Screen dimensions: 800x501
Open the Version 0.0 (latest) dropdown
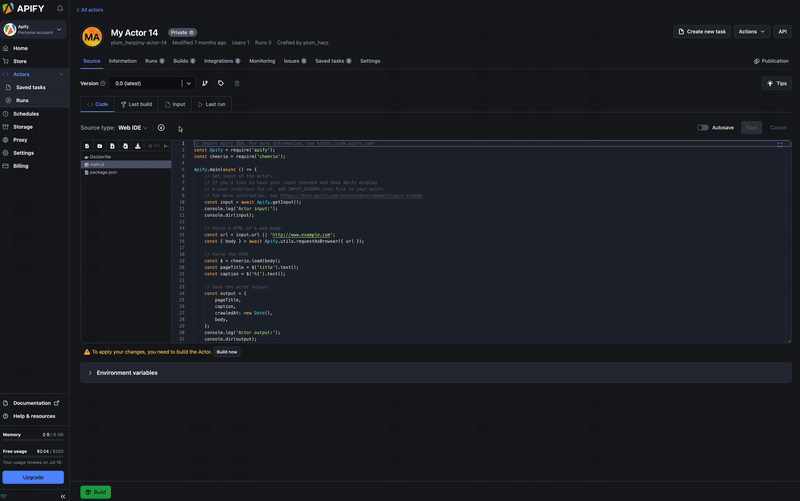pyautogui.click(x=151, y=84)
